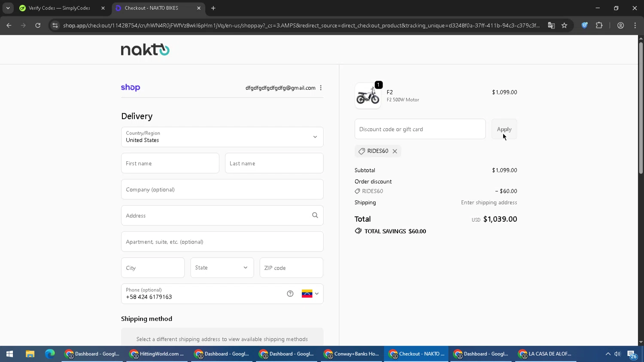The image size is (644, 362).
Task: Click the Enter shipping address text
Action: (x=489, y=202)
